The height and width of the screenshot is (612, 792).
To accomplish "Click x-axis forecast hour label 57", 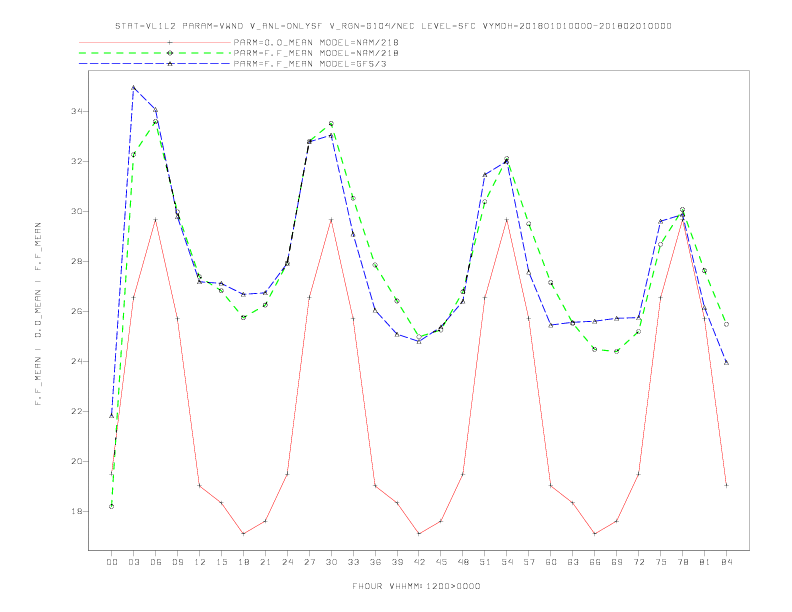I will (529, 562).
